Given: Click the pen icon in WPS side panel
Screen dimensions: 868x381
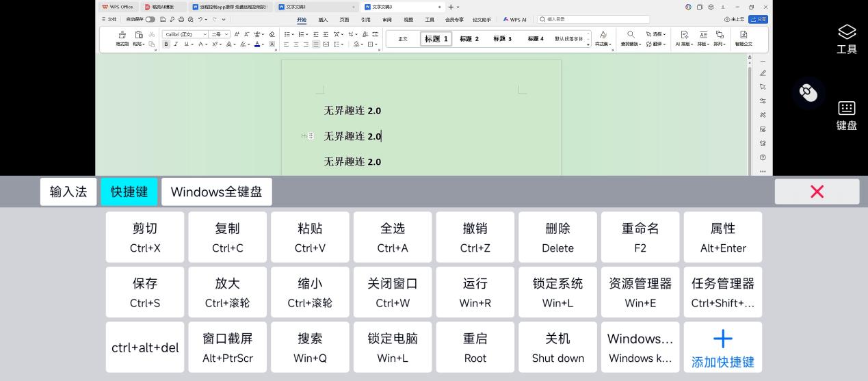Looking at the screenshot, I should tap(763, 73).
